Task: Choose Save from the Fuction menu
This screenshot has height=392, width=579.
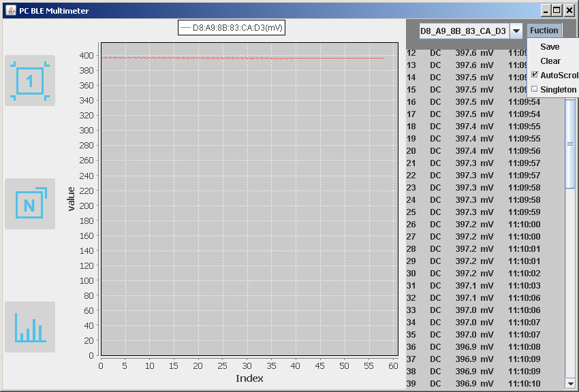Action: tap(550, 47)
